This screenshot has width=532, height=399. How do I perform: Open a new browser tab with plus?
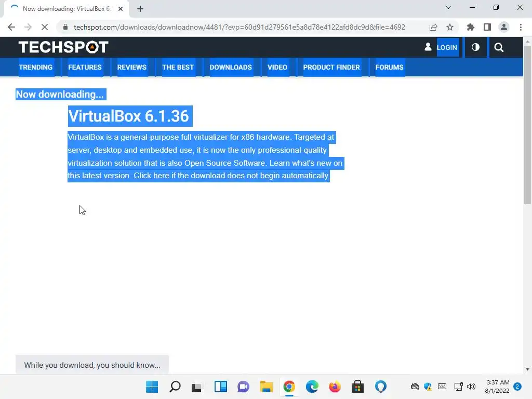coord(140,9)
